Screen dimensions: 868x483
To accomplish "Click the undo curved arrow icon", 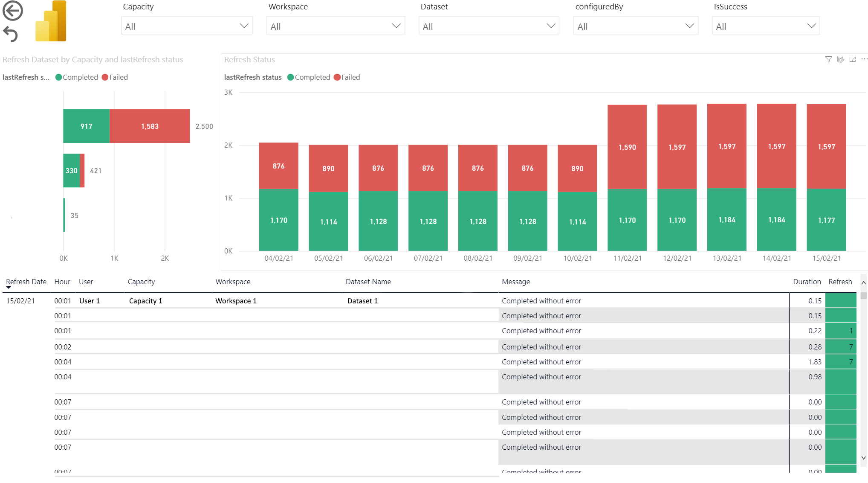I will [11, 34].
